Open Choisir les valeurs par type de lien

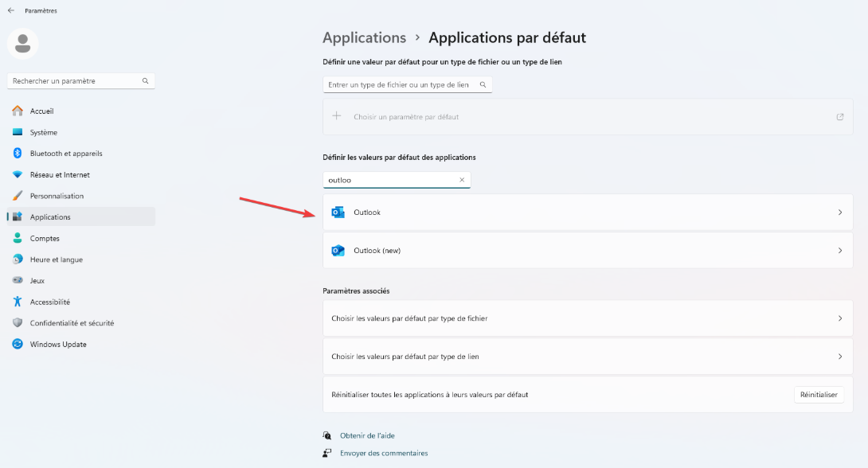[588, 357]
